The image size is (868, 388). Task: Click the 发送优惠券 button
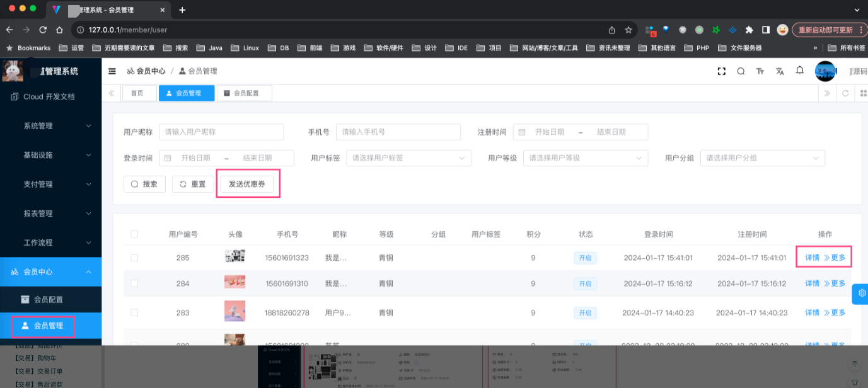tap(246, 184)
